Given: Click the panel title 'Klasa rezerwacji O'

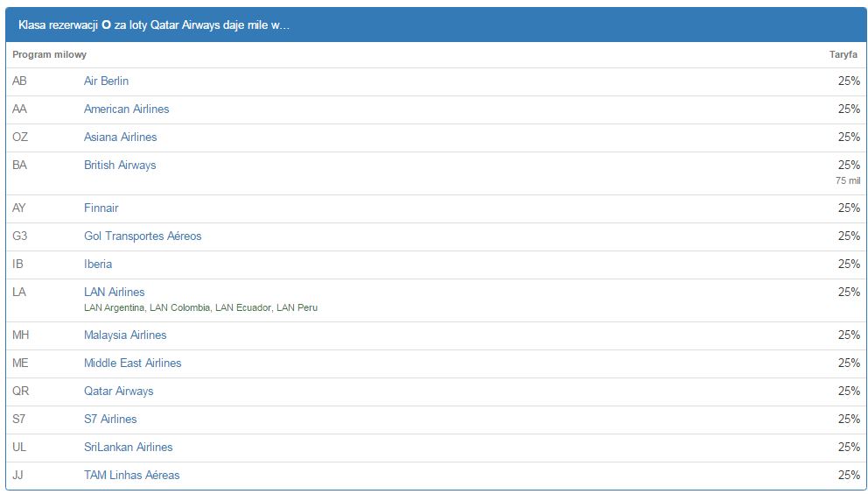Looking at the screenshot, I should coord(65,25).
